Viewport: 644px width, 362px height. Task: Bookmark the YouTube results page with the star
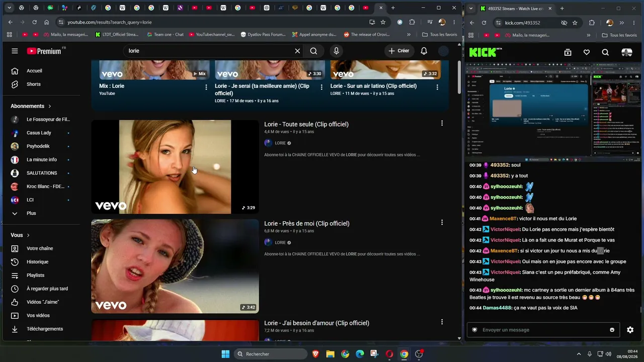point(383,22)
